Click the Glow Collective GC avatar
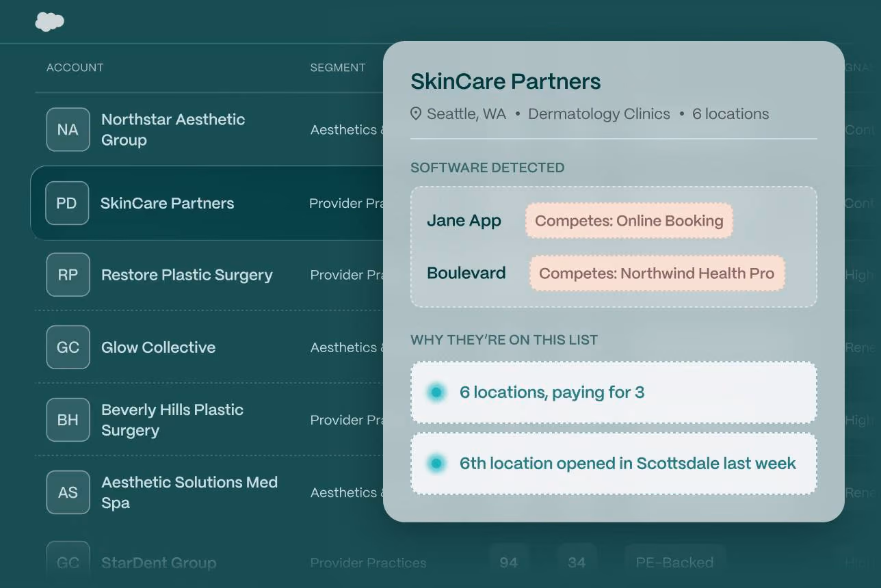 (68, 347)
